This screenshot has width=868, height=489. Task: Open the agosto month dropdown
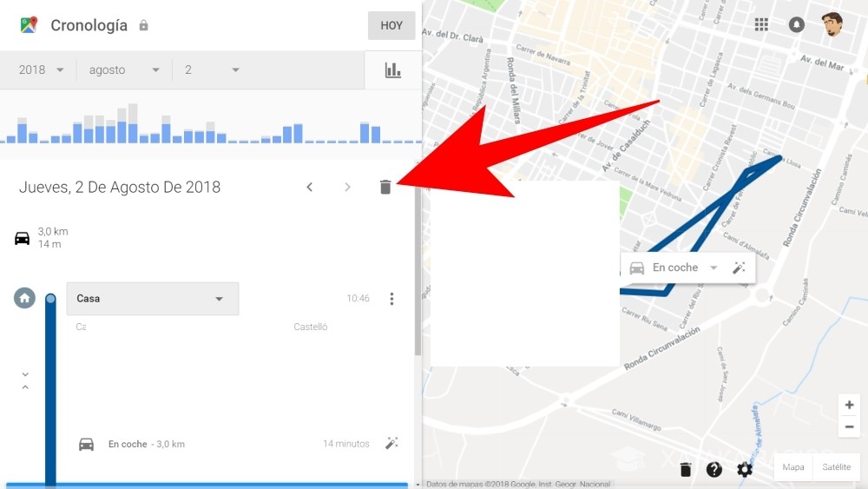tap(124, 69)
